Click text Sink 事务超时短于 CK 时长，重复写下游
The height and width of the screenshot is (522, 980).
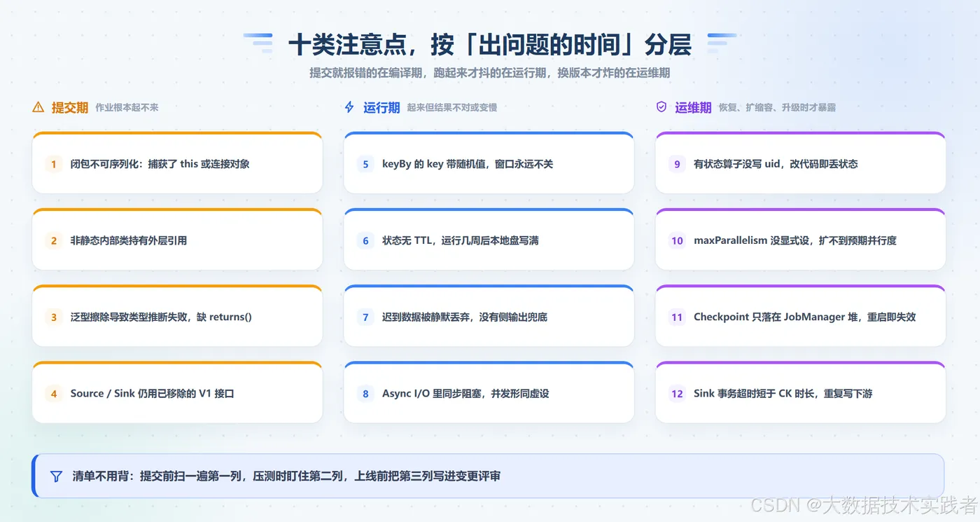[x=783, y=394]
